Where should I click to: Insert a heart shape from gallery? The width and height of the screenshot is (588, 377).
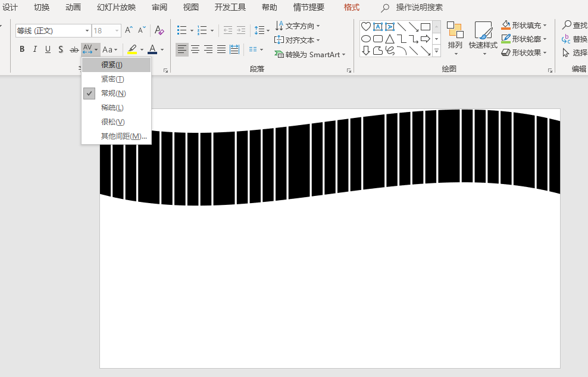tap(366, 27)
